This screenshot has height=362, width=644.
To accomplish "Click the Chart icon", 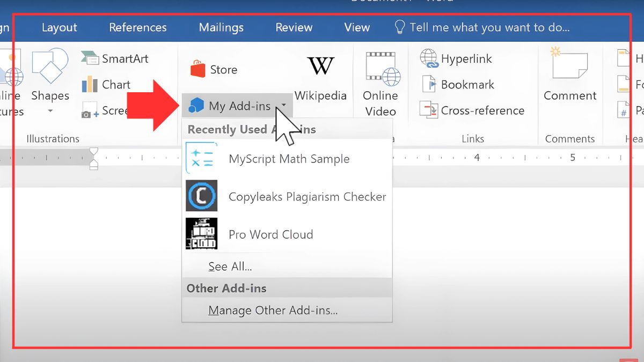I will pos(90,84).
